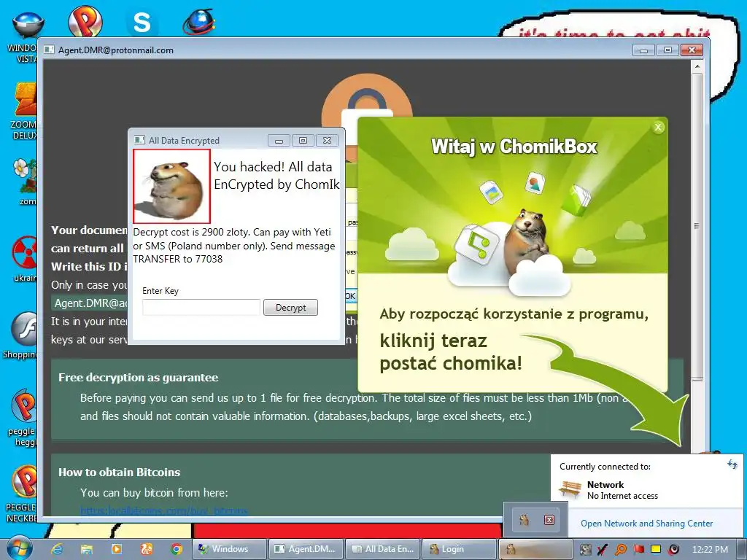The height and width of the screenshot is (560, 747).
Task: Launch Skype from the desktop icon
Action: [x=142, y=22]
